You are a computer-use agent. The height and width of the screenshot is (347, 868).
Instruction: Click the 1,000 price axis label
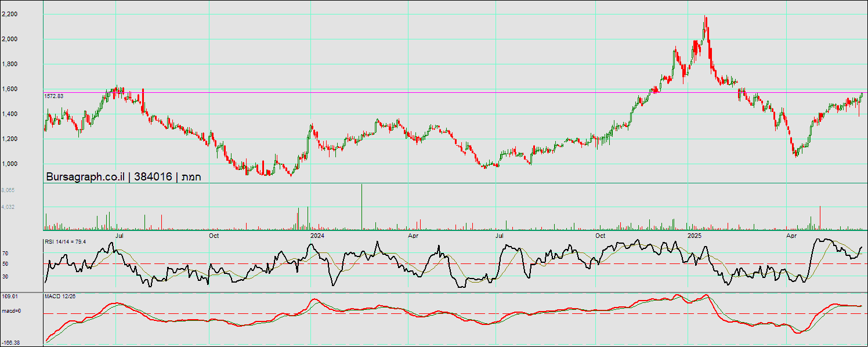tap(10, 164)
